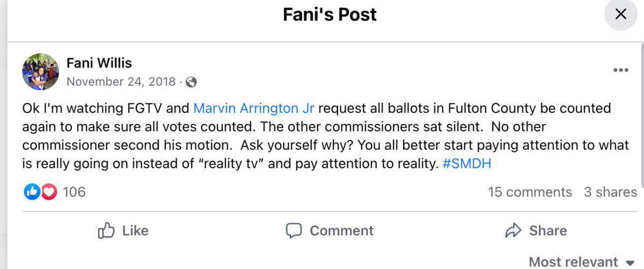The image size is (644, 269).
Task: Click the red heart reaction icon
Action: (49, 192)
